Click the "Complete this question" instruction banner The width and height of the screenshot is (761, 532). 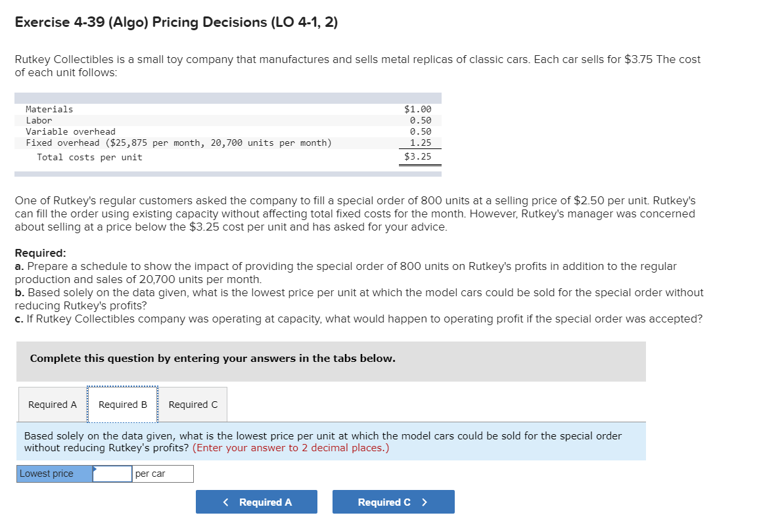[x=213, y=359]
